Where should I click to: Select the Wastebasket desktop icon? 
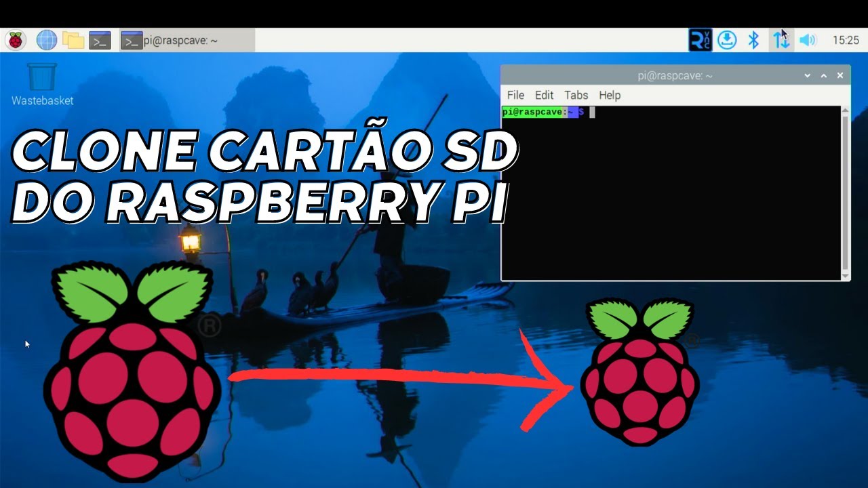pos(42,85)
